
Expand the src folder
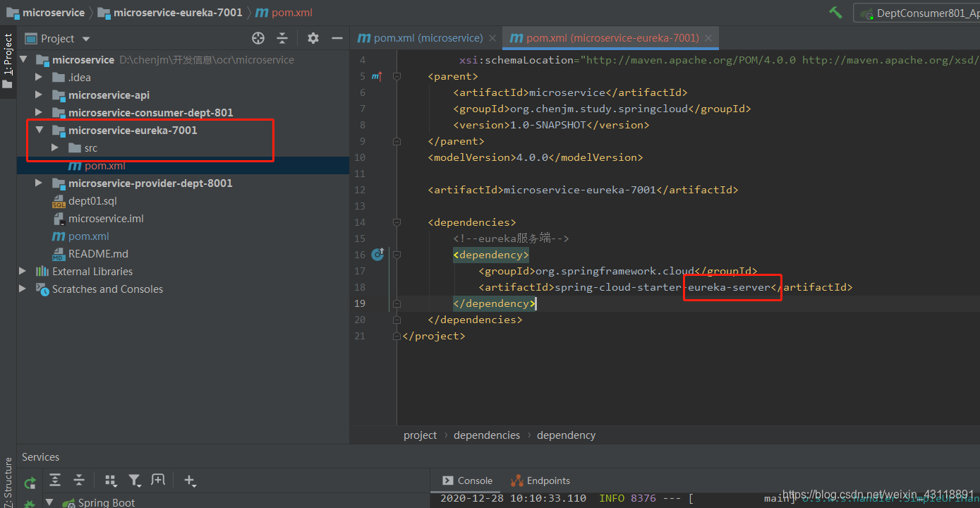[56, 148]
